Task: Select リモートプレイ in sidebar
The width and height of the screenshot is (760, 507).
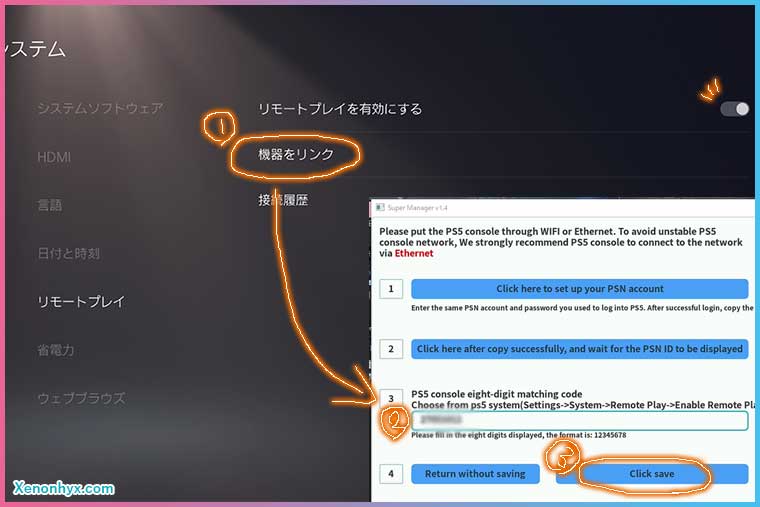Action: point(81,302)
